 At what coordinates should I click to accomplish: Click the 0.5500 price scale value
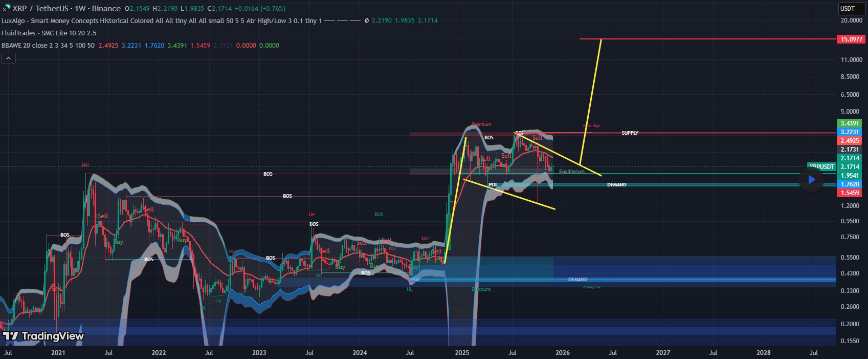[x=850, y=258]
